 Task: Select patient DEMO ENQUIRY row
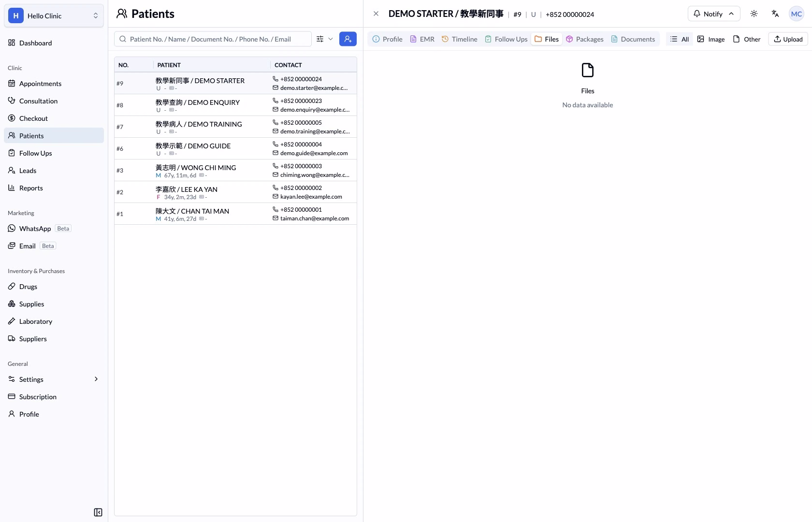tap(236, 105)
